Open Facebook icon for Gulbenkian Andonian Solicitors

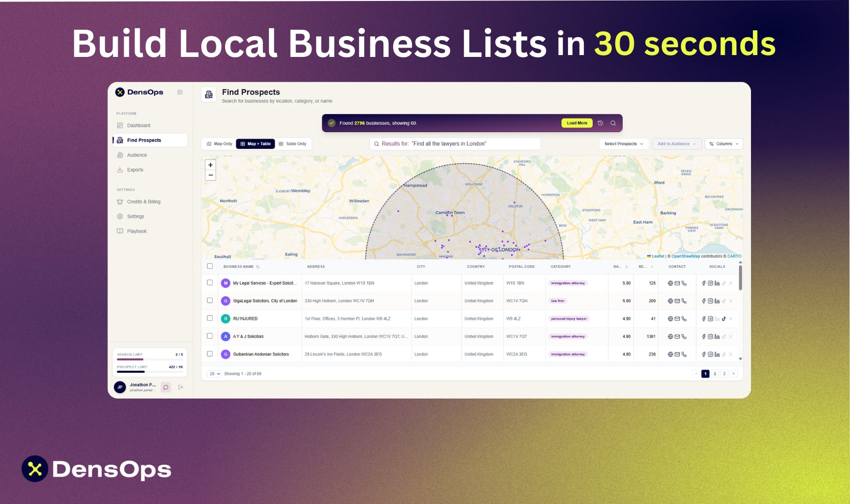[x=704, y=354]
